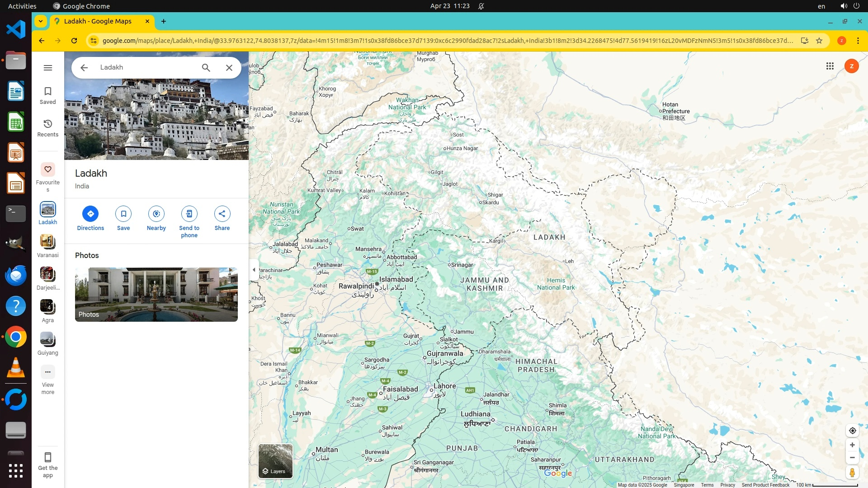868x488 pixels.
Task: Save Ladakh using the bookmark icon
Action: (x=123, y=214)
